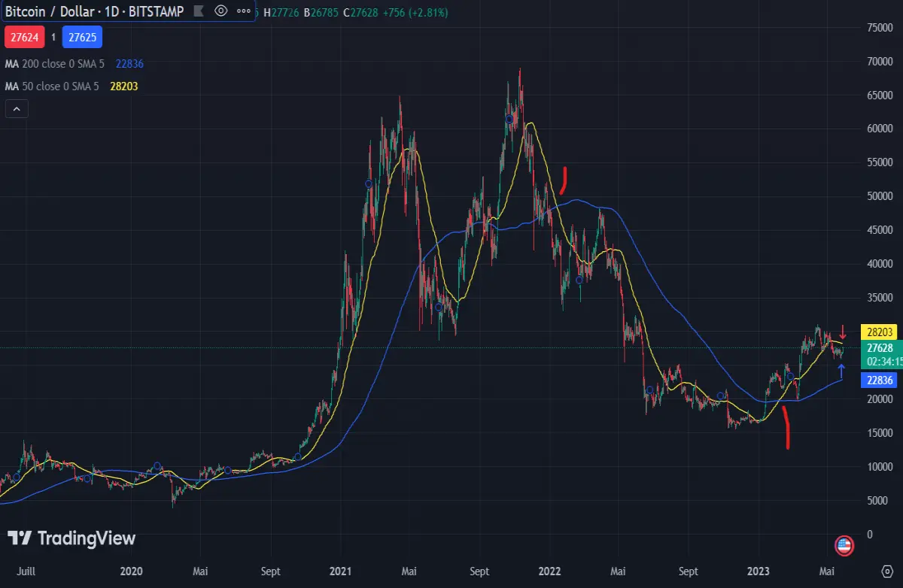Click the yellow 28203 MA price label
This screenshot has width=903, height=588.
click(x=880, y=332)
